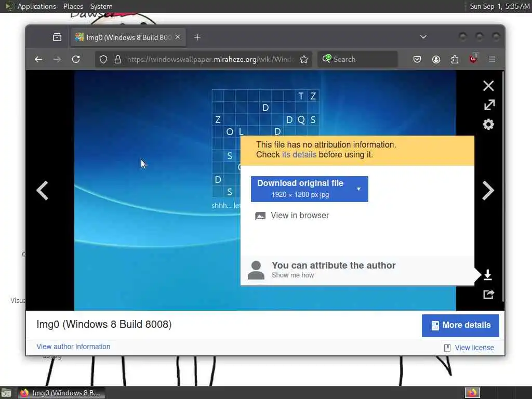This screenshot has height=399, width=532.
Task: Open the Pocket save icon
Action: click(x=417, y=59)
